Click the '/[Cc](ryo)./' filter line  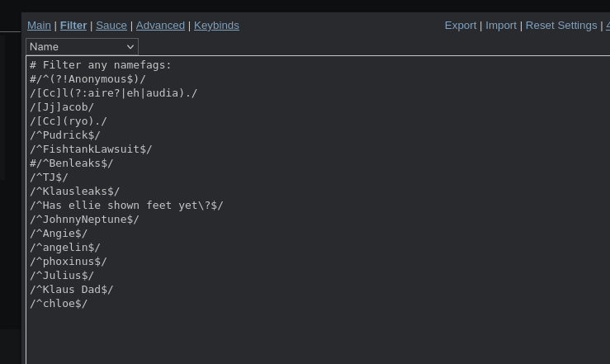pos(68,121)
